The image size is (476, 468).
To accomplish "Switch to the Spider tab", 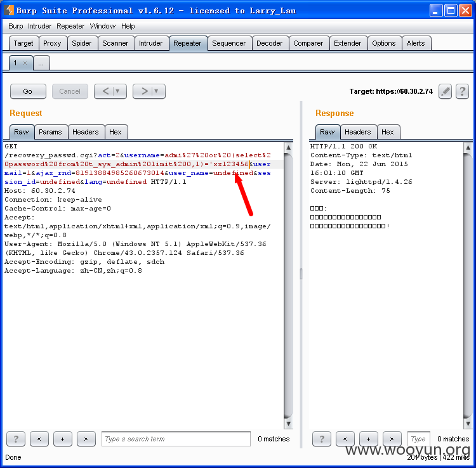I will 82,43.
